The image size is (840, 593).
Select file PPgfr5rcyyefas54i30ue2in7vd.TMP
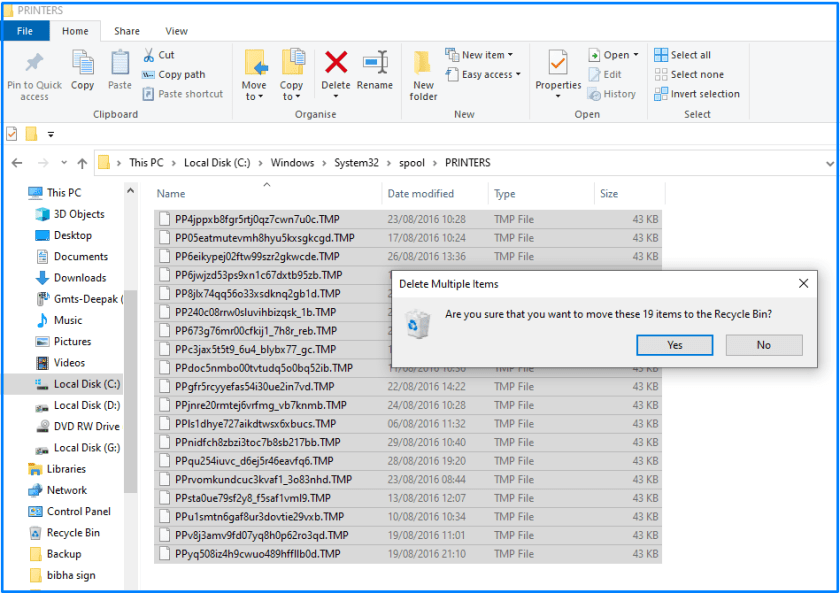click(x=408, y=387)
